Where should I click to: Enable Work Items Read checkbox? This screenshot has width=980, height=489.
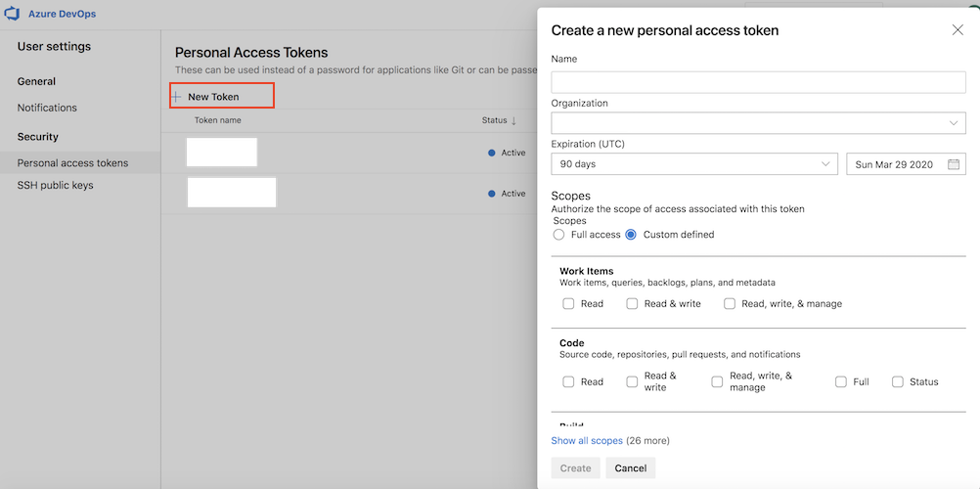tap(568, 304)
